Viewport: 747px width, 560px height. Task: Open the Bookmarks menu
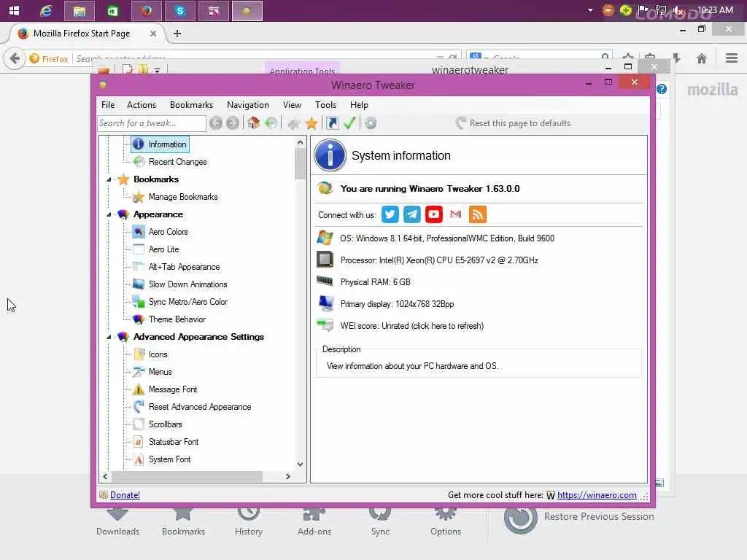(x=192, y=105)
